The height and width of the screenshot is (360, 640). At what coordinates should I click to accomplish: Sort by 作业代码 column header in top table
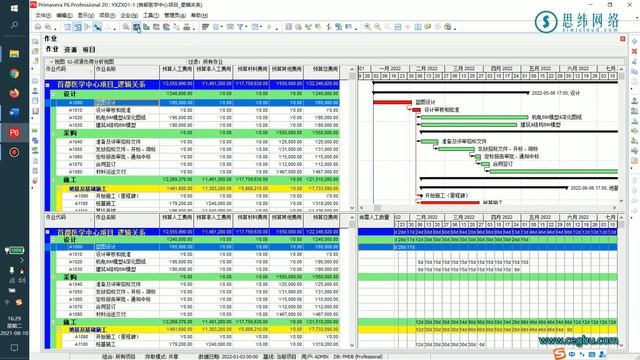pos(69,72)
